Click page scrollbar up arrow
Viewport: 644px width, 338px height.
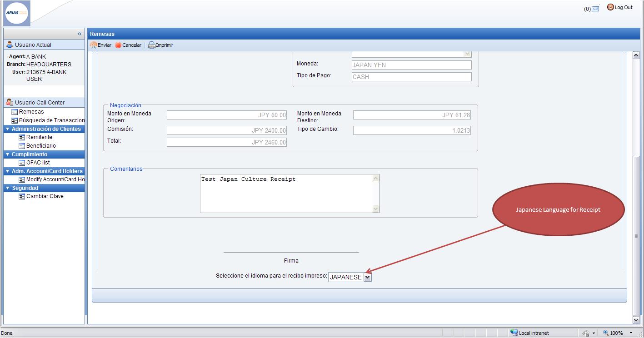coord(636,55)
